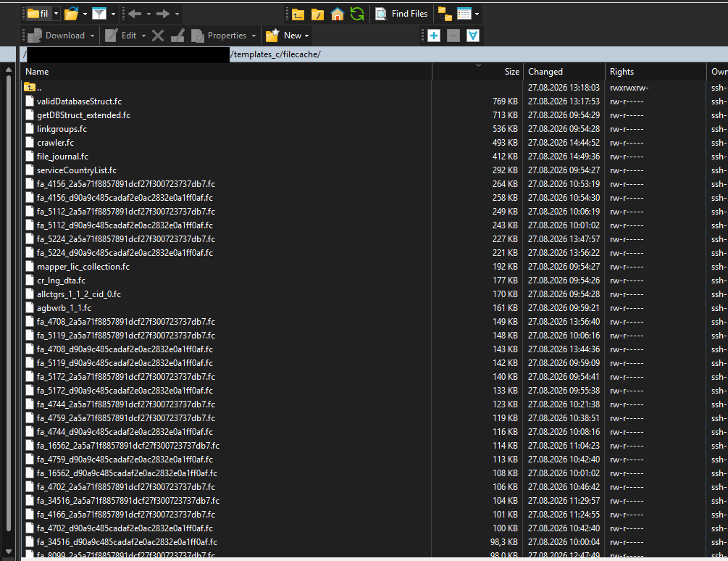Select file agbwrb_1_1.fc
Image resolution: width=728 pixels, height=561 pixels.
(64, 308)
